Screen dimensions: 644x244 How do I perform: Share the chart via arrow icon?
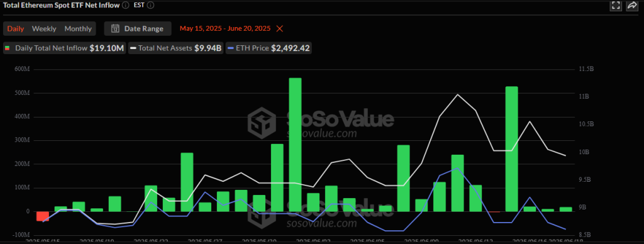click(631, 5)
